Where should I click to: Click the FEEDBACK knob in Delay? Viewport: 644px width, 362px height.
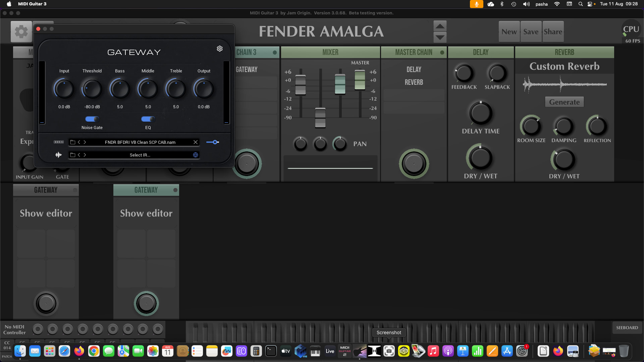pyautogui.click(x=464, y=73)
